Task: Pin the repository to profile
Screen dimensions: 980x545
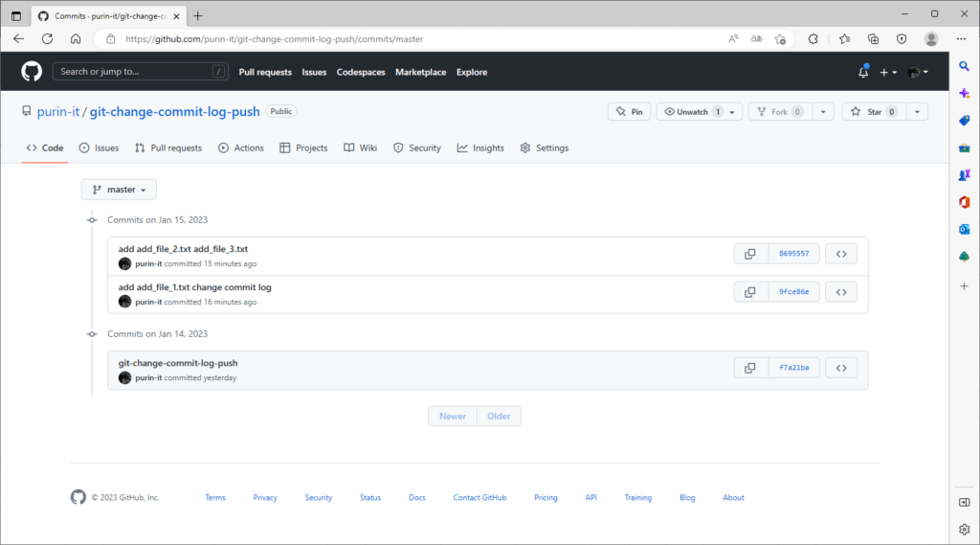Action: [630, 112]
